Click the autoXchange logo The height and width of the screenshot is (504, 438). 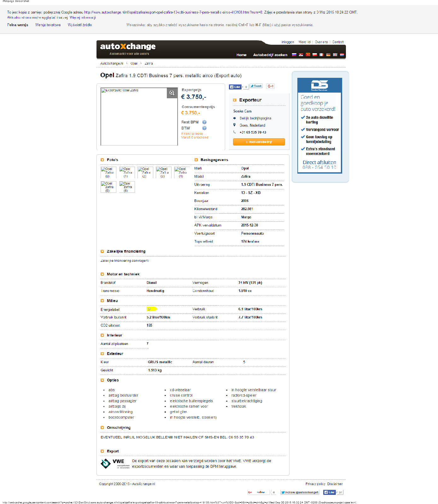[128, 47]
